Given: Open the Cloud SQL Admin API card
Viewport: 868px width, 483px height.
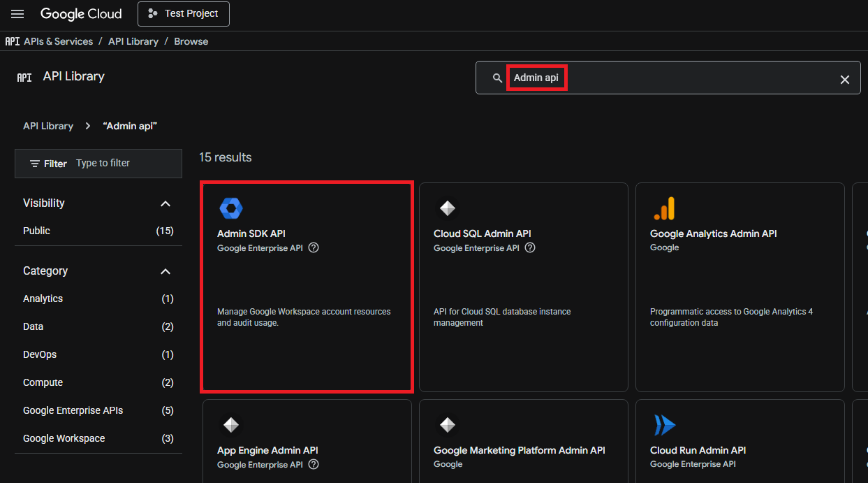Looking at the screenshot, I should 524,287.
